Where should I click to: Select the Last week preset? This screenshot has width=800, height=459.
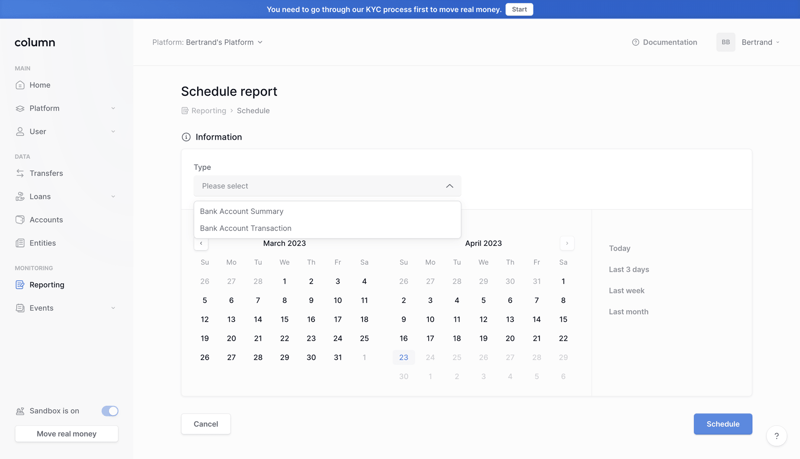pos(627,291)
